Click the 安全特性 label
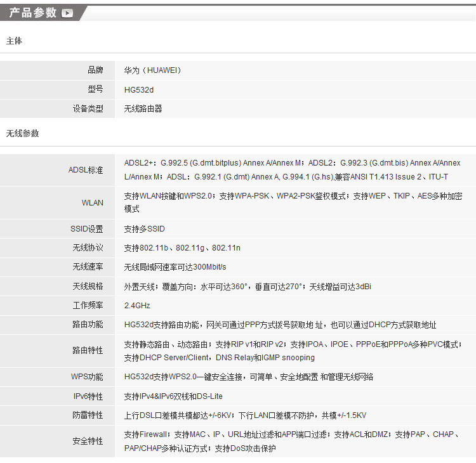This screenshot has height=463, width=476. point(88,441)
